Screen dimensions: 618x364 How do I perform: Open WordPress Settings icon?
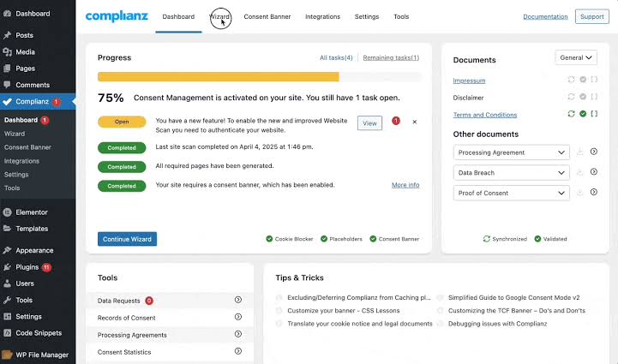tap(7, 316)
